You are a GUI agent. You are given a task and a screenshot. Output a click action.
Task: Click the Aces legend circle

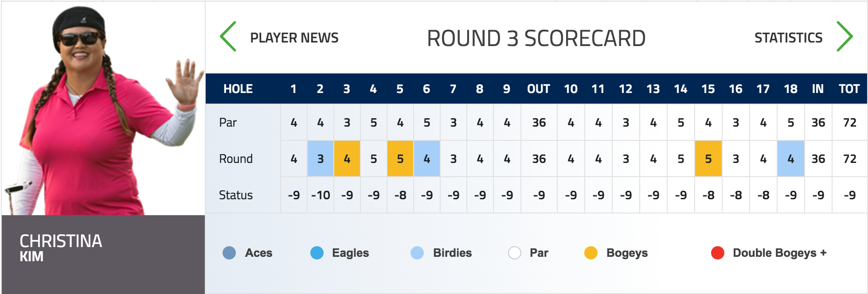[229, 253]
